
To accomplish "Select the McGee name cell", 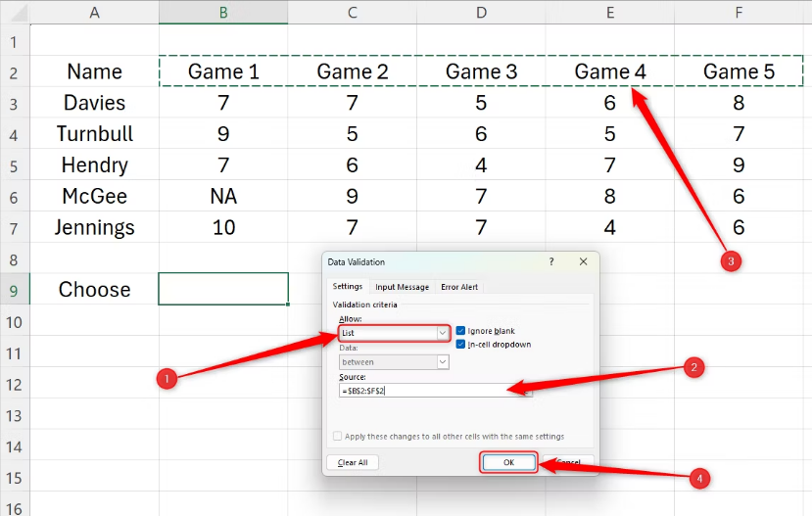I will pyautogui.click(x=94, y=196).
